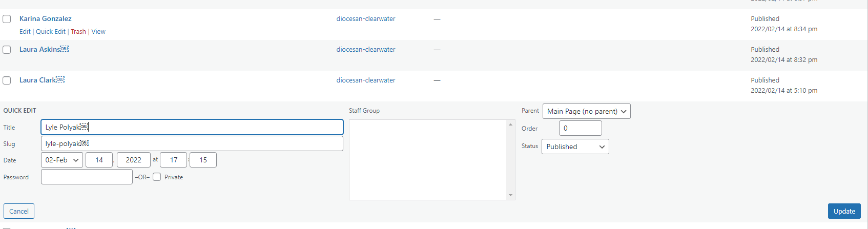Open the Laura Askins title link
The height and width of the screenshot is (229, 868).
[40, 50]
